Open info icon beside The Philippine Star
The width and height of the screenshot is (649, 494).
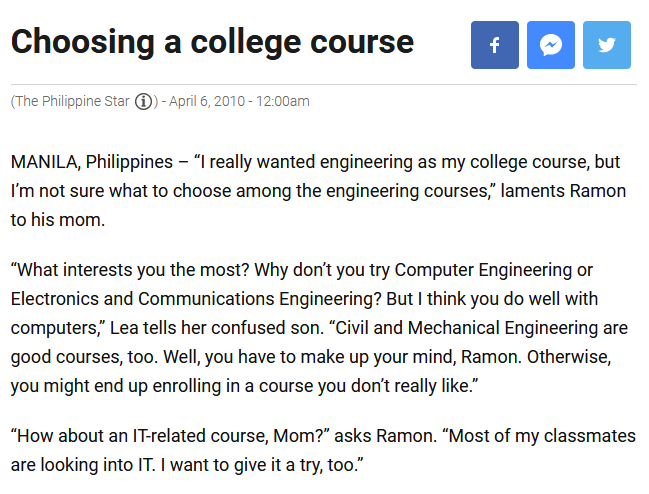[143, 101]
